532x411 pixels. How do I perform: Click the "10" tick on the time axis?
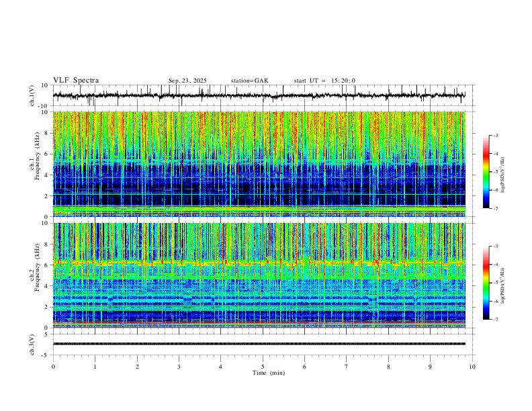(x=472, y=367)
